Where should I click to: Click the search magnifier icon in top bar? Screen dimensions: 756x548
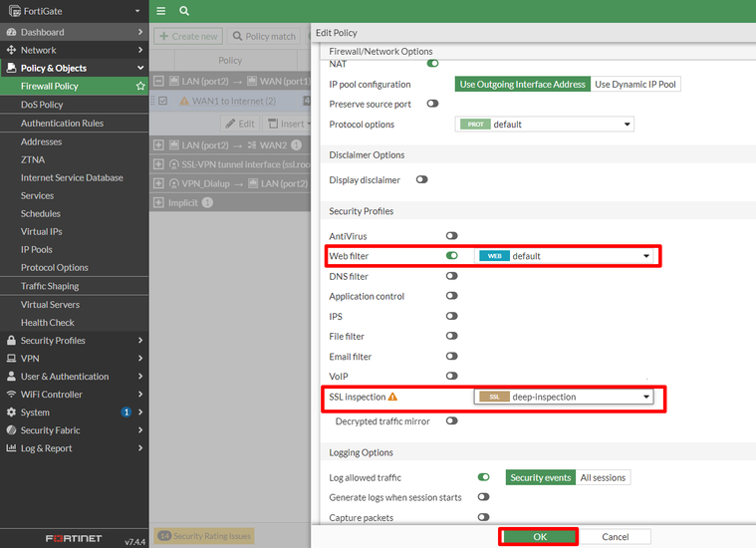[184, 11]
